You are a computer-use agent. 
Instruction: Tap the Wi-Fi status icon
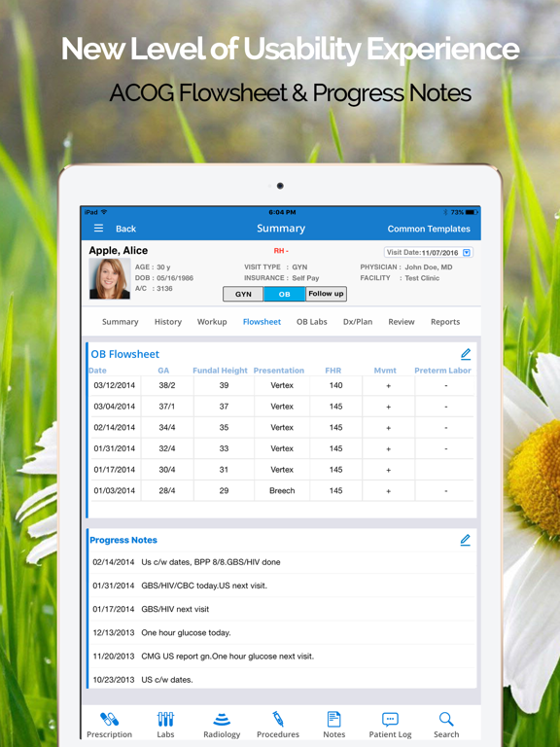(104, 212)
